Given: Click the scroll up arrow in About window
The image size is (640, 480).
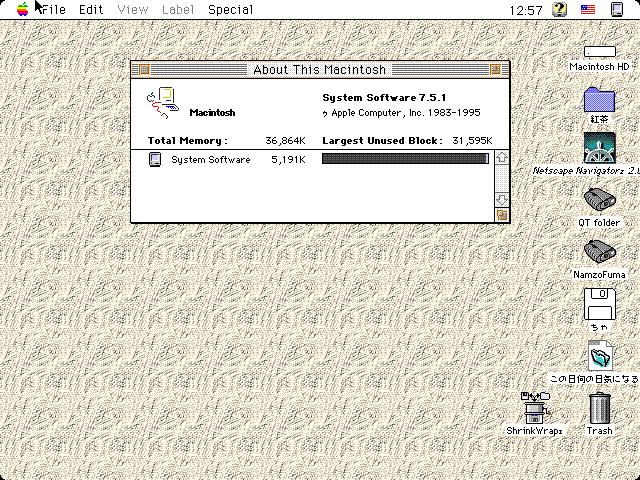Looking at the screenshot, I should pos(502,157).
